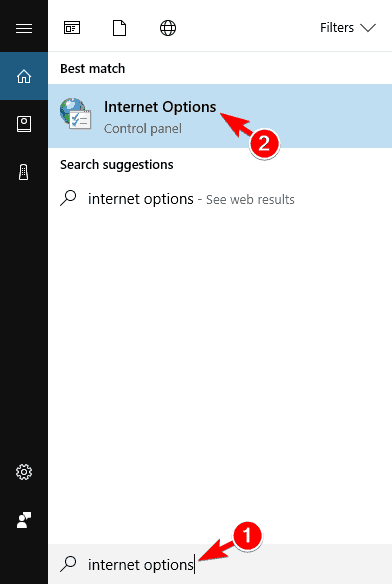Open the Home tab in sidebar
Image resolution: width=392 pixels, height=584 pixels.
coord(24,76)
